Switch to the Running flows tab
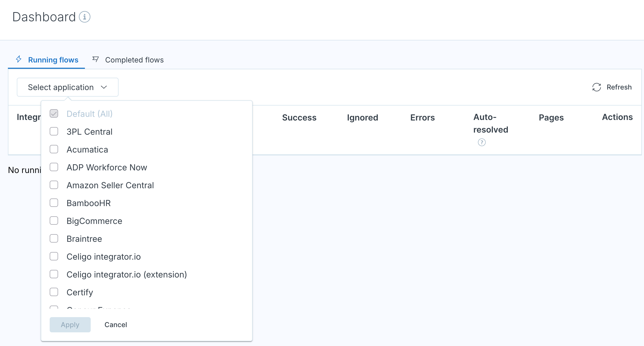644x346 pixels. [47, 60]
